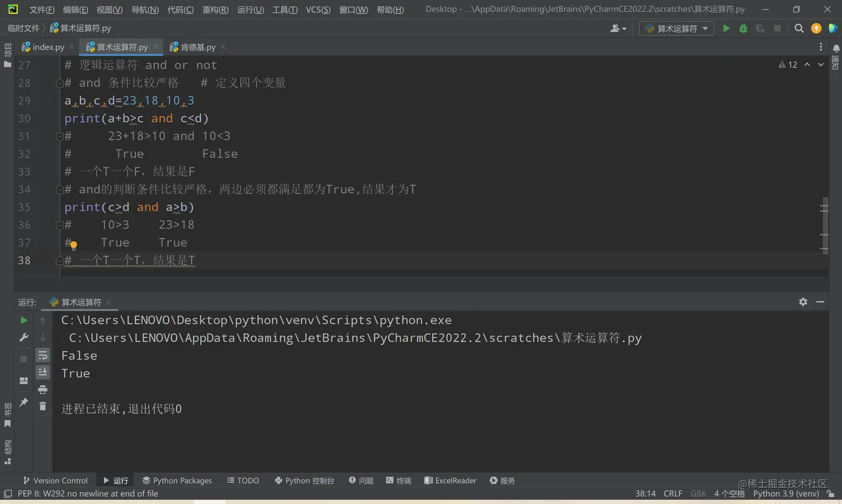Collapse the fold marker at line 34

[59, 190]
